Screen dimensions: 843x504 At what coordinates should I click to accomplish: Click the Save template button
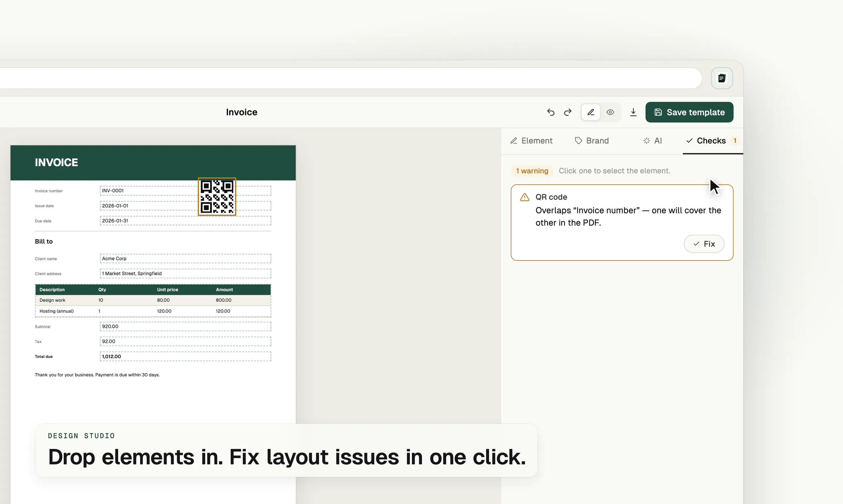tap(689, 112)
